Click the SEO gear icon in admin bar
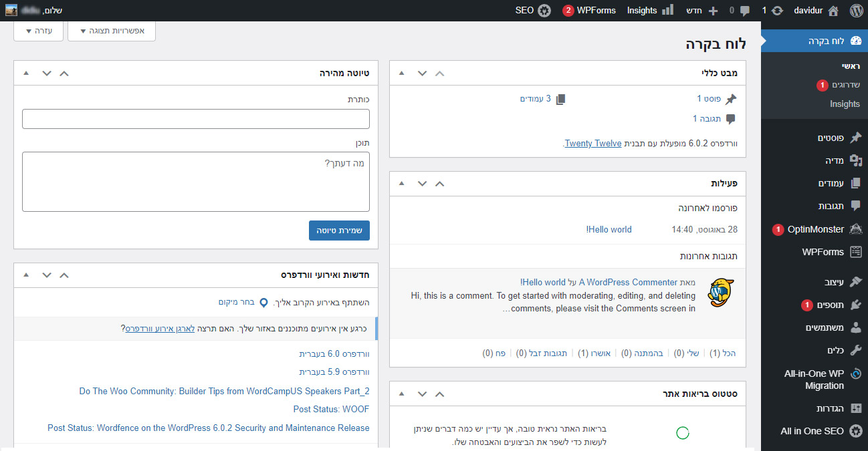This screenshot has height=451, width=868. coord(545,11)
